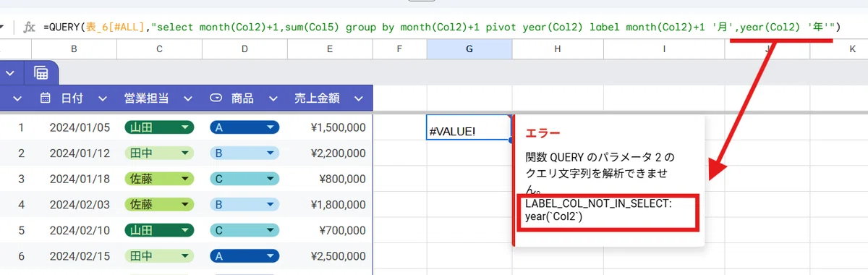Click the amount cell ¥2,500,000

point(338,256)
